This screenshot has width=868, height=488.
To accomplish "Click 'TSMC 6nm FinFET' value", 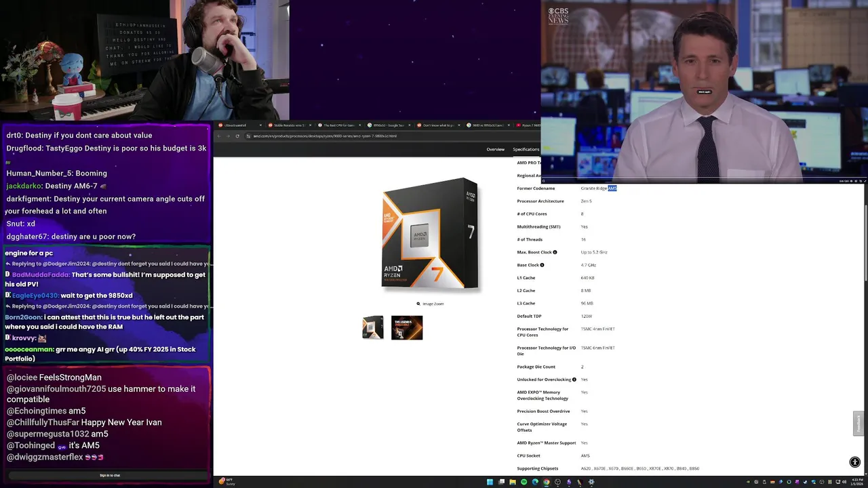I will (x=597, y=348).
